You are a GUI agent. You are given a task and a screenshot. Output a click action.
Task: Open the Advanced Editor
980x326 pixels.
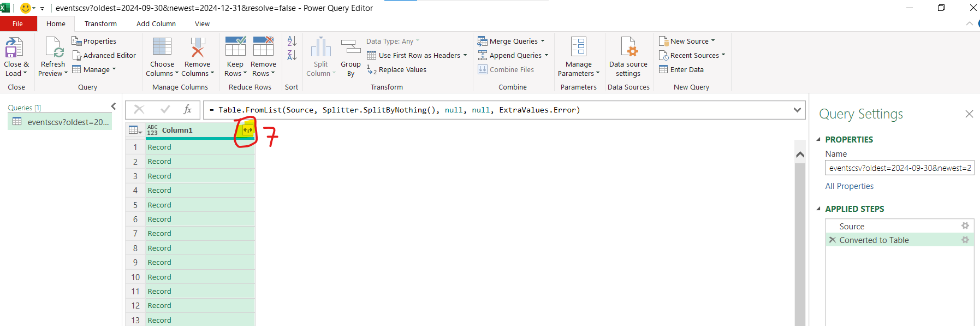pos(104,55)
